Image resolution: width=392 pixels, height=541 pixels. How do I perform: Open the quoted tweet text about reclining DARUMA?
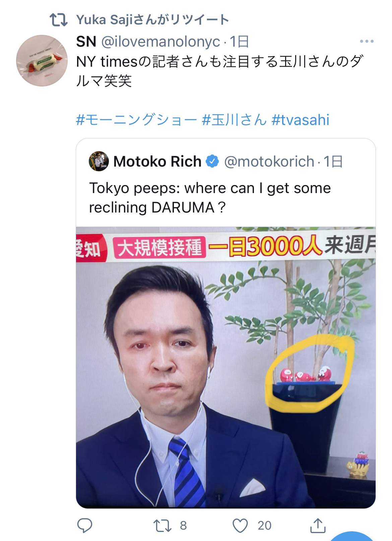(x=210, y=198)
